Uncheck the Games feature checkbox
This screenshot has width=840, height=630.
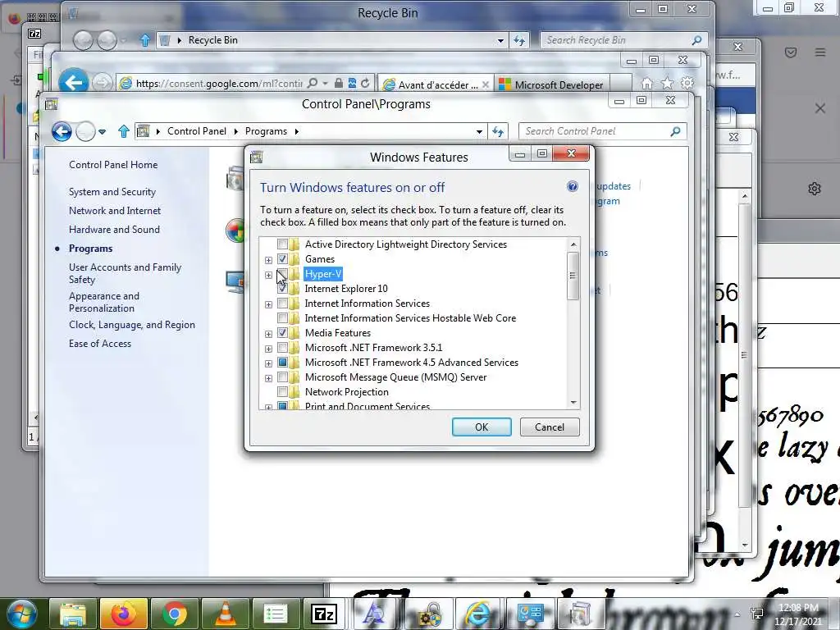pos(282,259)
